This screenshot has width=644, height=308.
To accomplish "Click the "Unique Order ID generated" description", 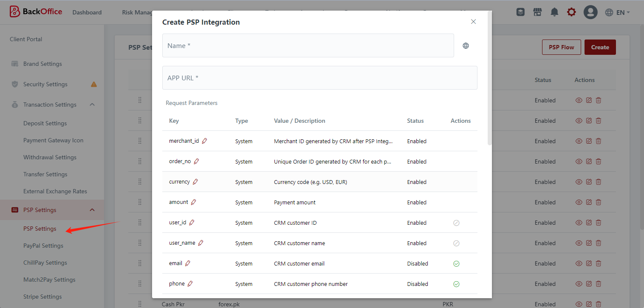I will (x=333, y=161).
